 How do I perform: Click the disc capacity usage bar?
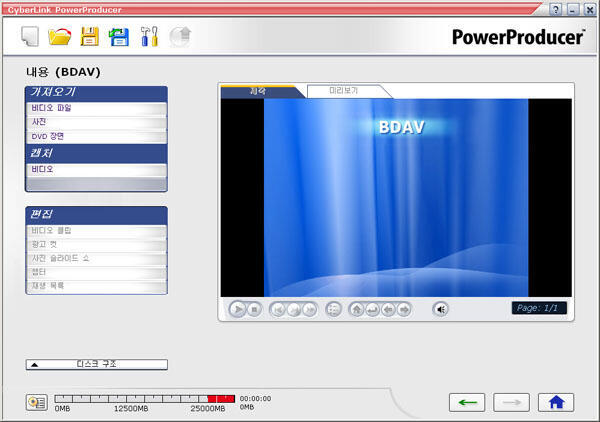145,399
